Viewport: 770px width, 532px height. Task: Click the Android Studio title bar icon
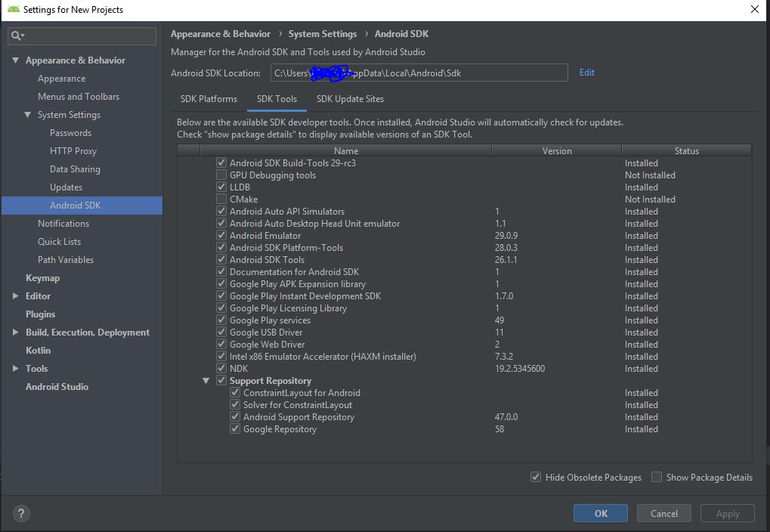13,10
